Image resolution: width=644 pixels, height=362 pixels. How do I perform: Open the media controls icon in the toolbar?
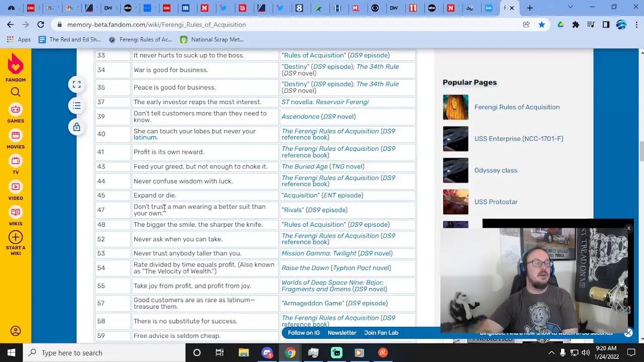[x=591, y=24]
